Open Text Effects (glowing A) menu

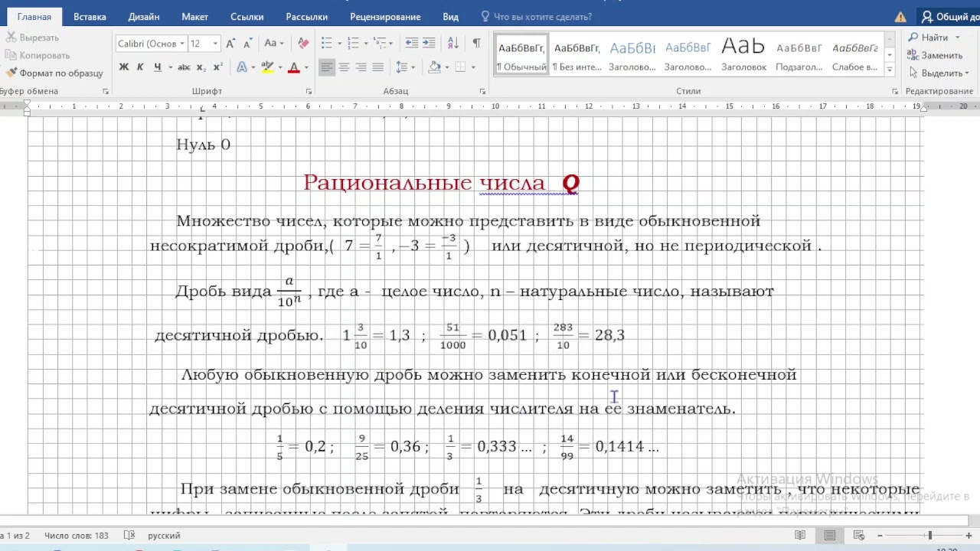(x=242, y=67)
